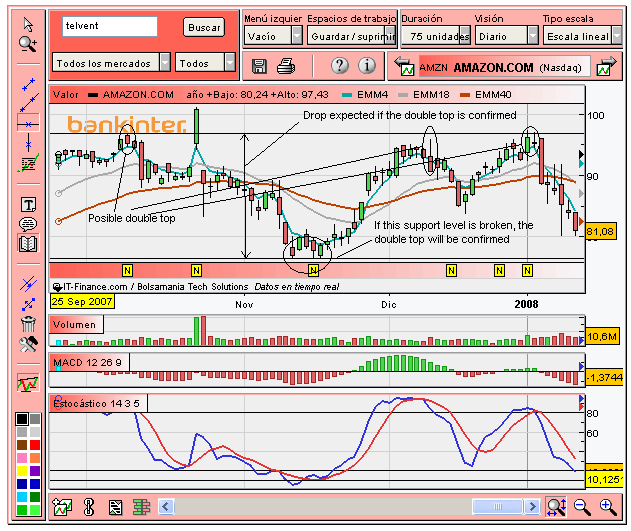
Task: Select the two-point line segment tool
Action: coord(28,85)
